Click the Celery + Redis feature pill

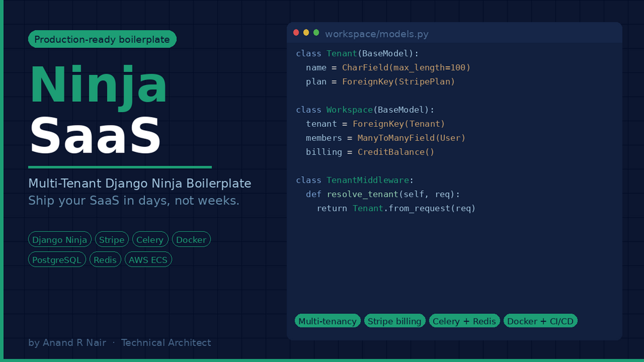pyautogui.click(x=464, y=321)
